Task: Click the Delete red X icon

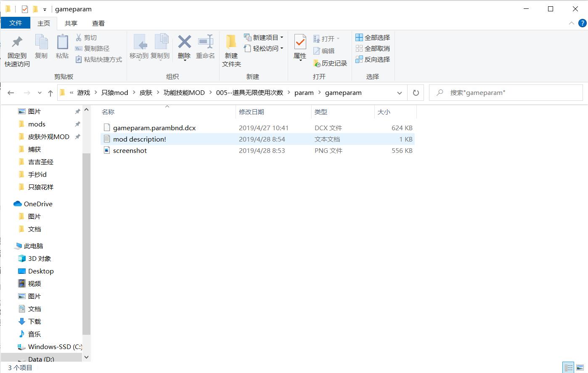Action: pyautogui.click(x=184, y=42)
